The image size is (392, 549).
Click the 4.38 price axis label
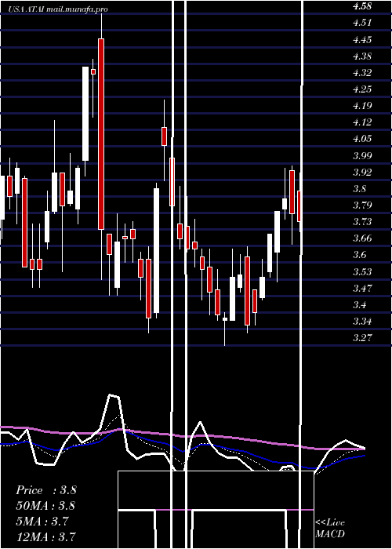pyautogui.click(x=362, y=56)
